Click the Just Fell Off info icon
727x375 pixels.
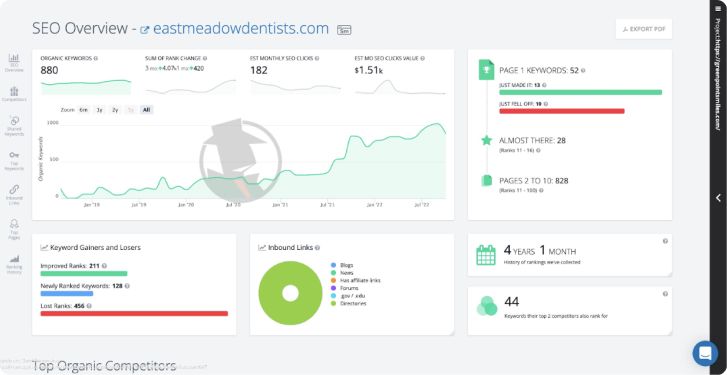pyautogui.click(x=545, y=104)
